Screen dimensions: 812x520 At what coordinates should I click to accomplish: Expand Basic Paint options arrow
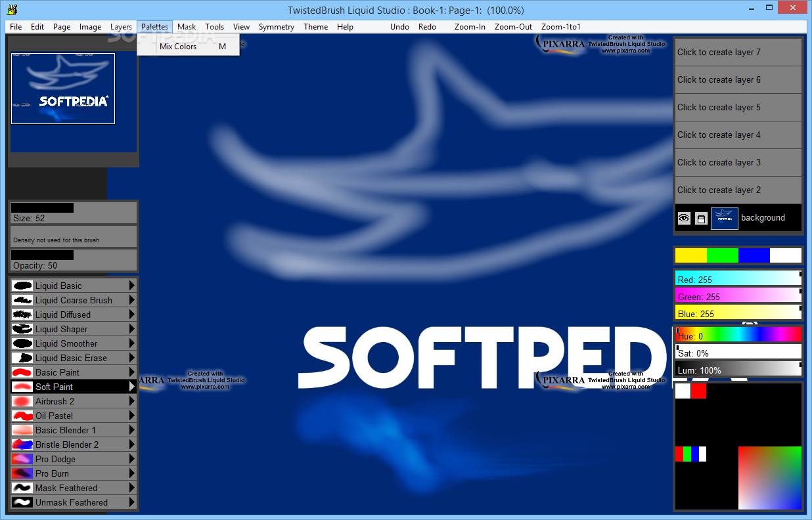coord(132,372)
